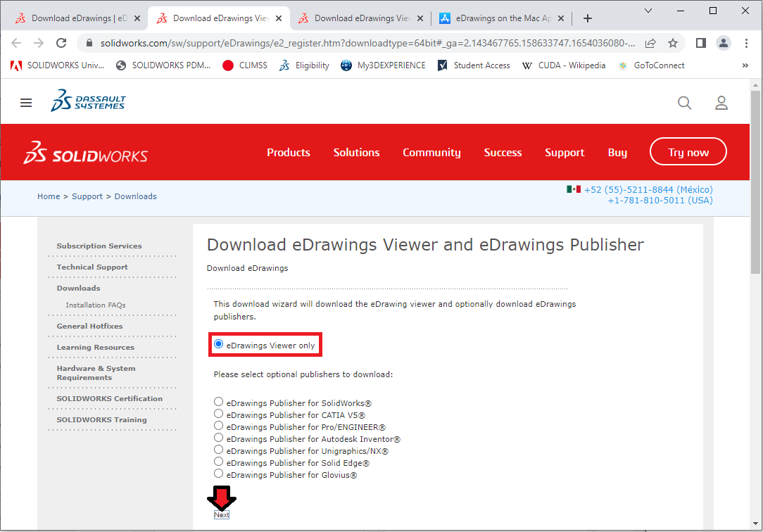Open Technical Support in sidebar
The width and height of the screenshot is (763, 532).
92,267
